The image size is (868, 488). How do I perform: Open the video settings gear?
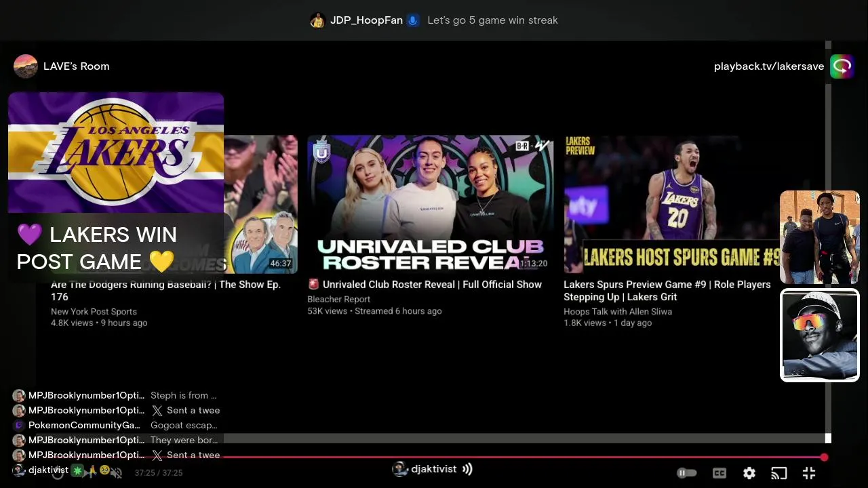pos(749,473)
